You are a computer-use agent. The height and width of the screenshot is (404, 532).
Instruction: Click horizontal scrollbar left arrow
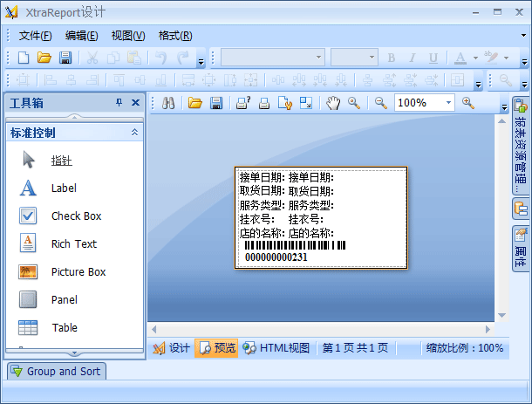[x=154, y=329]
